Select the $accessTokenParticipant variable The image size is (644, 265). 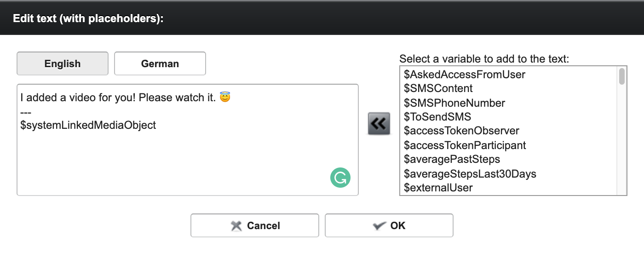point(465,145)
